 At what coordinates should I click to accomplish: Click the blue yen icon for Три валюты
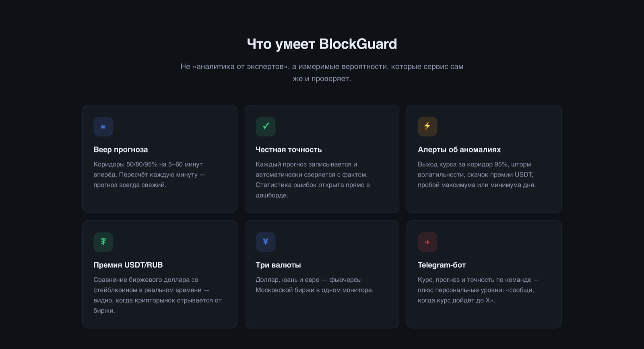(x=266, y=242)
